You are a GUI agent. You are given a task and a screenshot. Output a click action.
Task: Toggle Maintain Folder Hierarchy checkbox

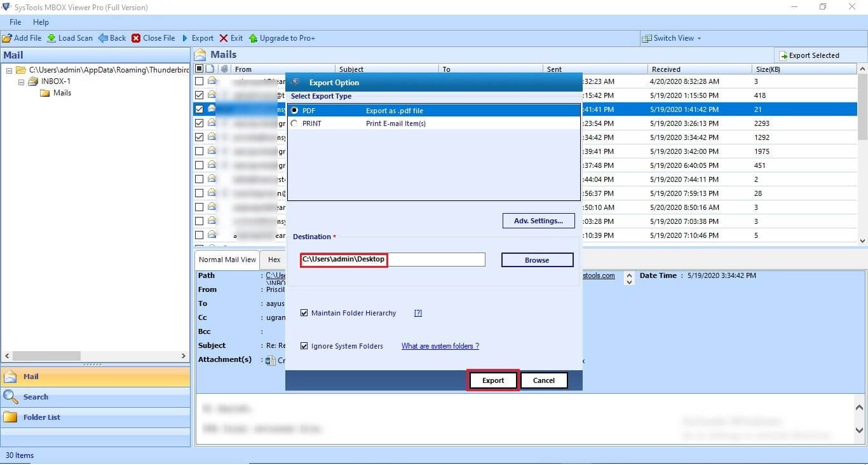click(x=304, y=313)
